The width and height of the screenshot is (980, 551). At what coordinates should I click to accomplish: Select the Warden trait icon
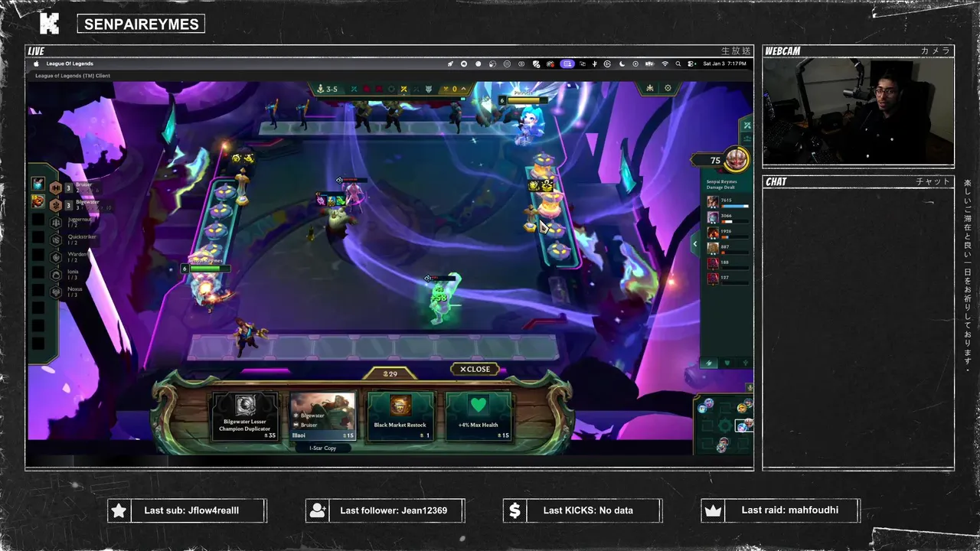[56, 258]
